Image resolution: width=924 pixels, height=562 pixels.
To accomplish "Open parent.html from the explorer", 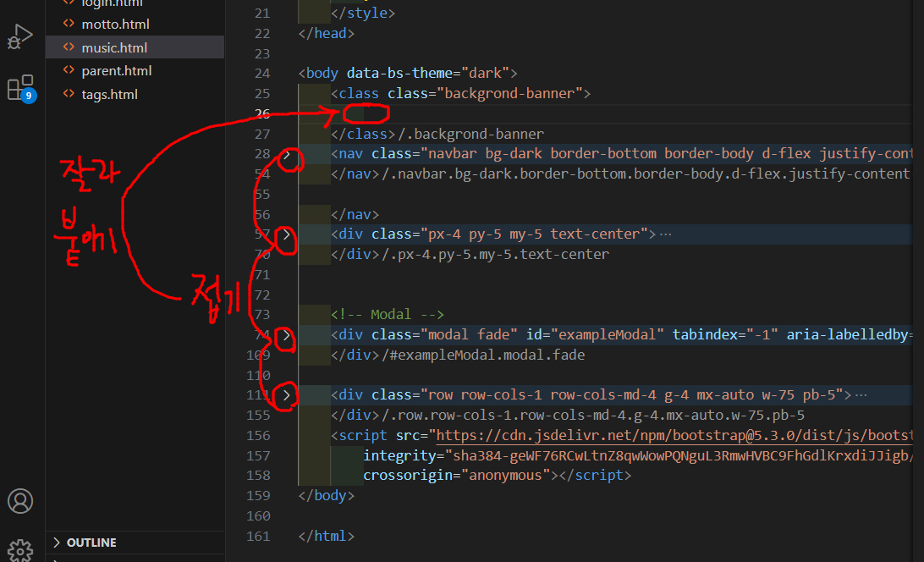I will click(117, 71).
